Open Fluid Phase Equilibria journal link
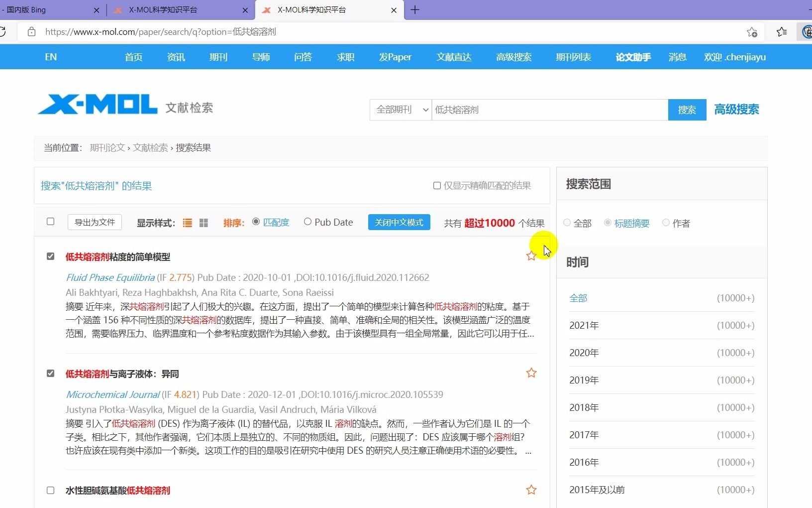 pyautogui.click(x=110, y=277)
